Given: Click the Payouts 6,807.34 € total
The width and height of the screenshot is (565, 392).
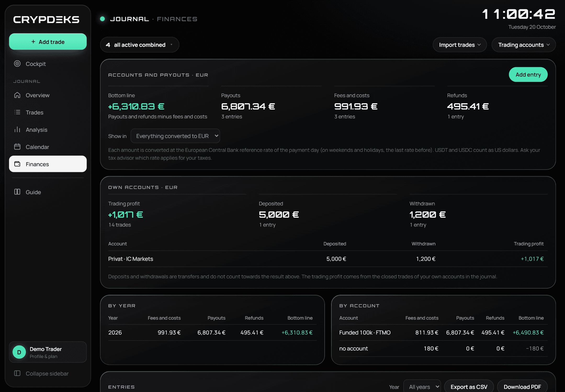Looking at the screenshot, I should pos(248,106).
